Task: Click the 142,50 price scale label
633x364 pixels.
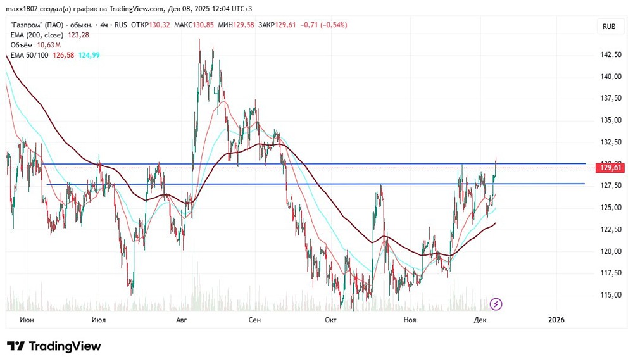Action: (611, 54)
